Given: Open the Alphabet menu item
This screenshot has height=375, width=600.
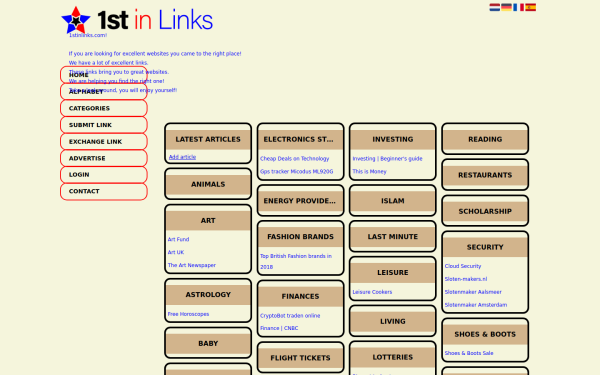Looking at the screenshot, I should [x=104, y=92].
